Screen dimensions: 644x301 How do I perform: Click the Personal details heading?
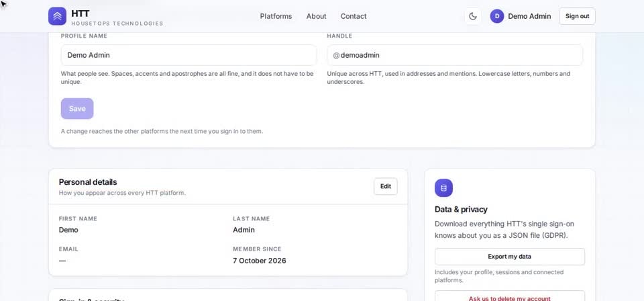88,182
